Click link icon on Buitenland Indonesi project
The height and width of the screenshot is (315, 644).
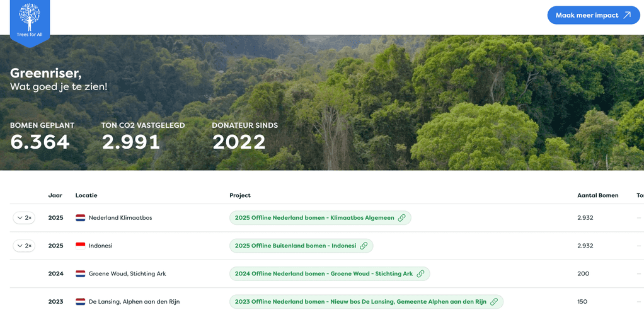364,246
